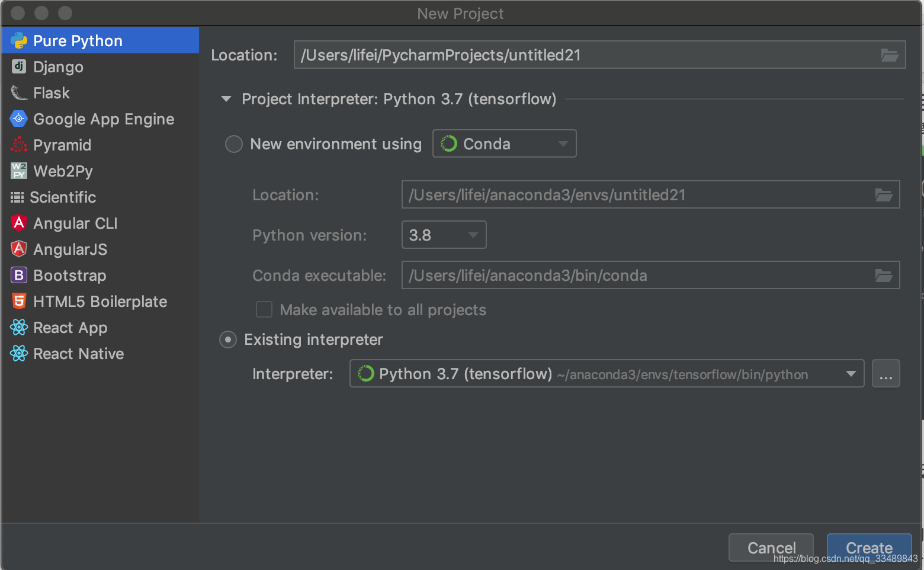The height and width of the screenshot is (570, 924).
Task: Click the Flask horn icon
Action: coord(19,92)
